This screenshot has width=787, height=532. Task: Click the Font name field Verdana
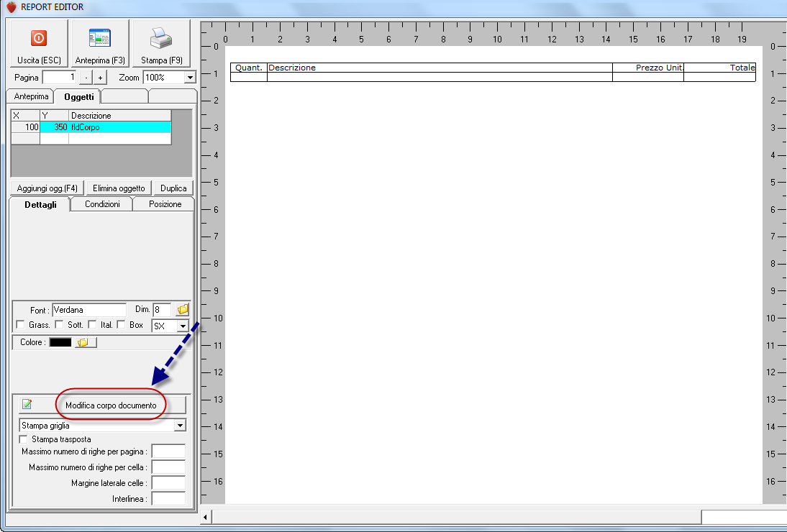pos(89,310)
